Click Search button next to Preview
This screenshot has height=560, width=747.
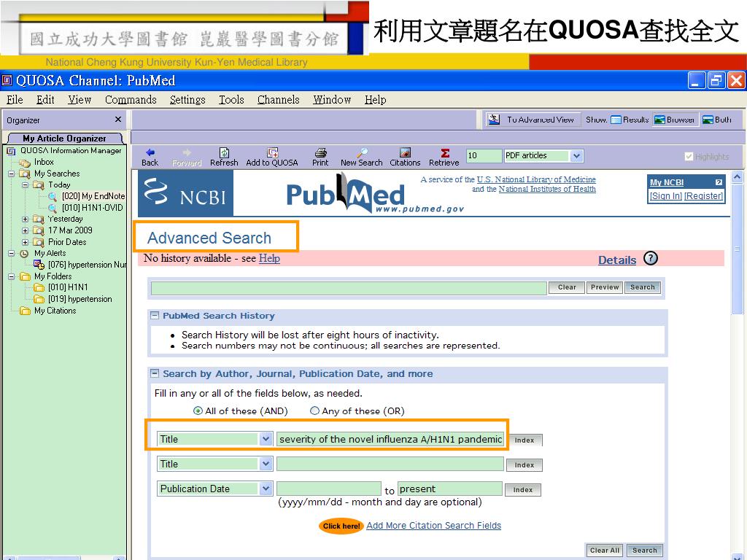642,287
